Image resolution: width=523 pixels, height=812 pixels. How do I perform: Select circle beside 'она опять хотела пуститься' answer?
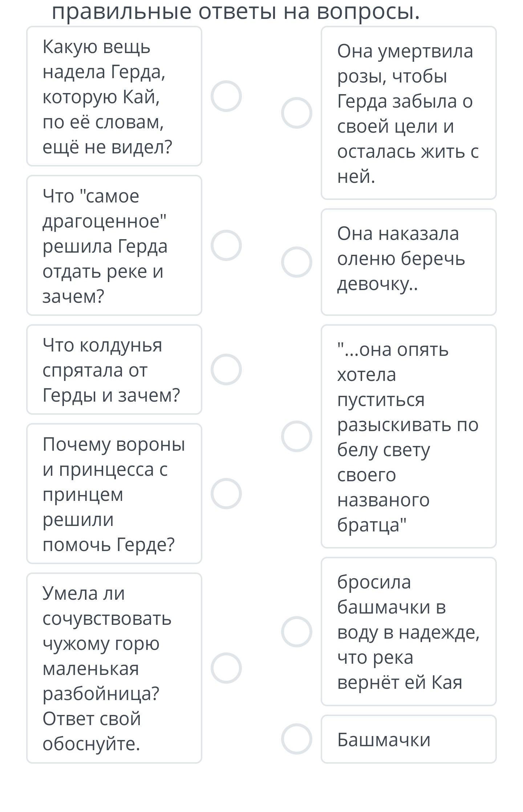(296, 437)
